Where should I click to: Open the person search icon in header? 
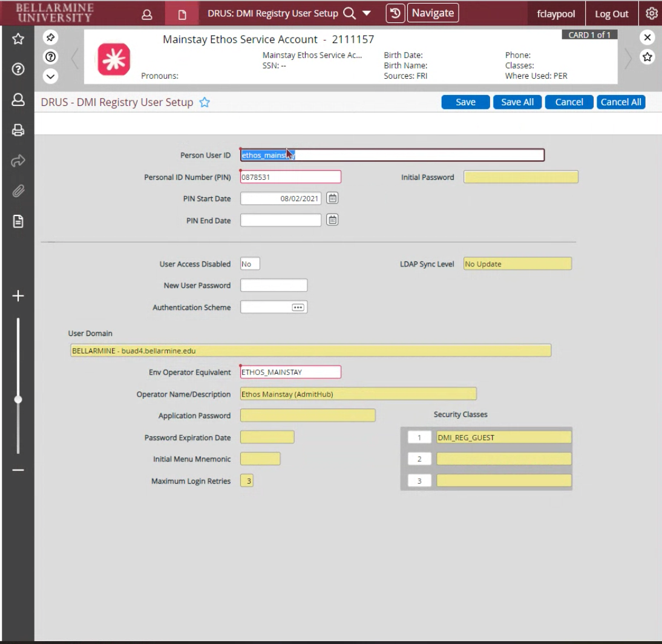[x=147, y=15]
